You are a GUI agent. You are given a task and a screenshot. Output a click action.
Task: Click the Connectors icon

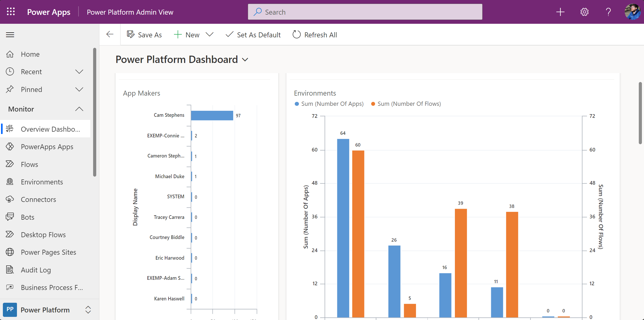point(10,199)
